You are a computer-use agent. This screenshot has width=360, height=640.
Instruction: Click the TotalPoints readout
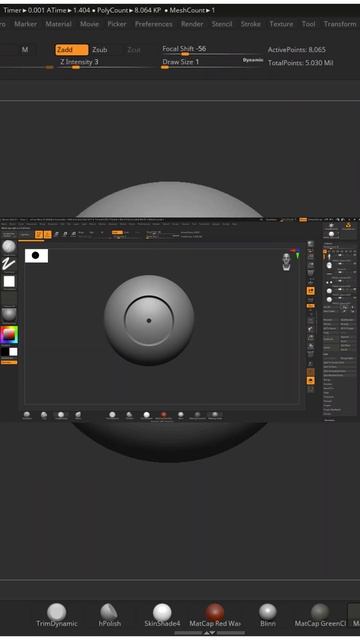click(300, 63)
